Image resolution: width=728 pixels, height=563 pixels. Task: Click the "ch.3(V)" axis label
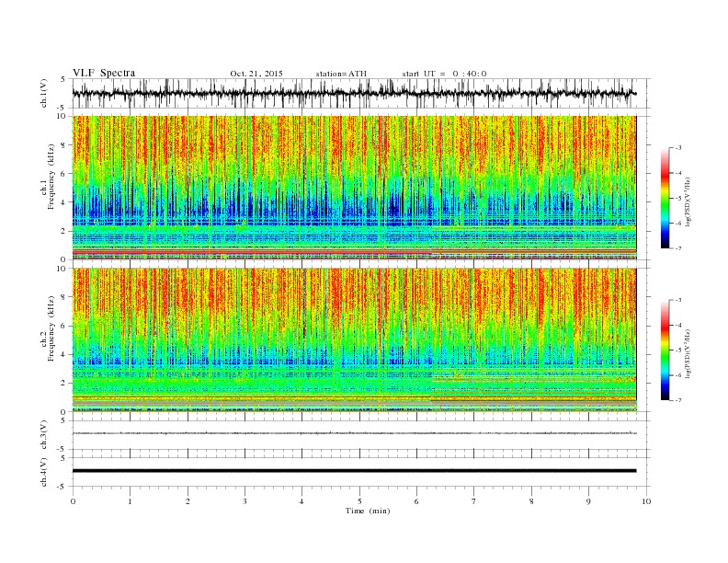[x=44, y=435]
